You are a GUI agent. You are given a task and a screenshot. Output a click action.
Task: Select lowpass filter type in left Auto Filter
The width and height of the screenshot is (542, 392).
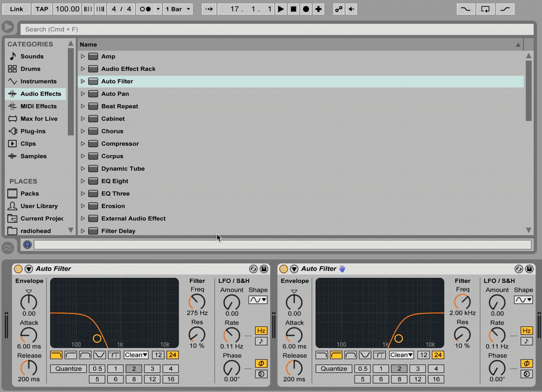(56, 355)
